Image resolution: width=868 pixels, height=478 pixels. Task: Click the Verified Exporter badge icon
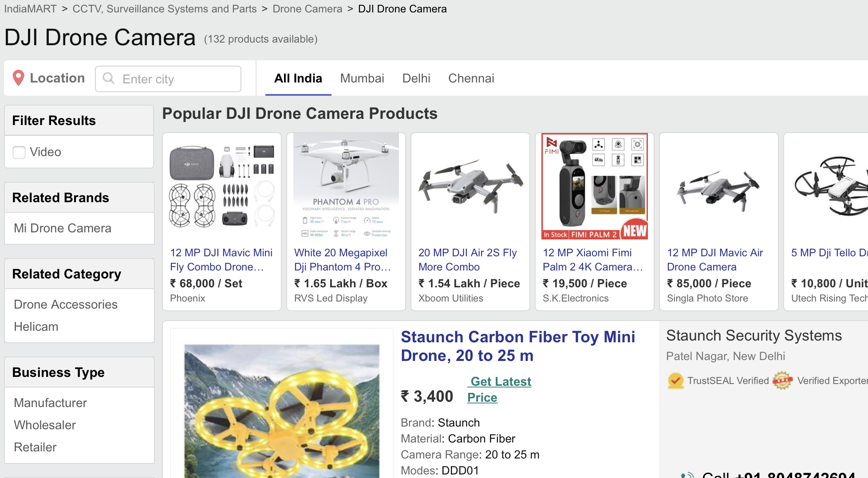[782, 380]
